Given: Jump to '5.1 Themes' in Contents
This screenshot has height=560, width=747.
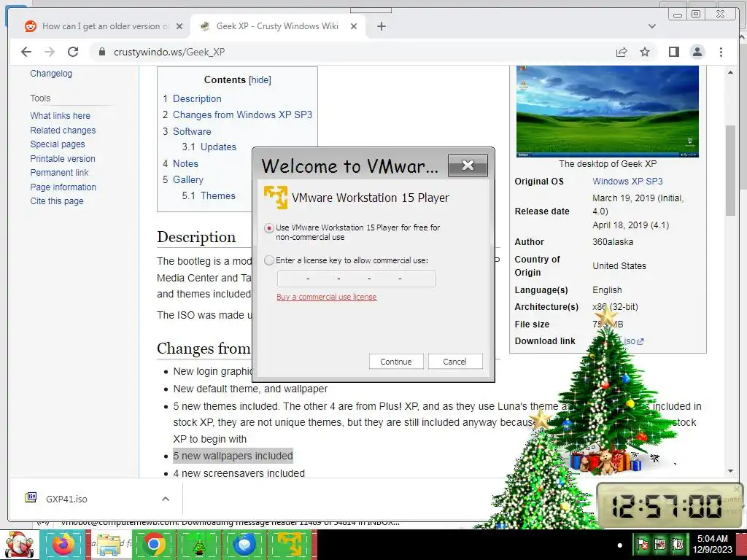Looking at the screenshot, I should click(208, 195).
